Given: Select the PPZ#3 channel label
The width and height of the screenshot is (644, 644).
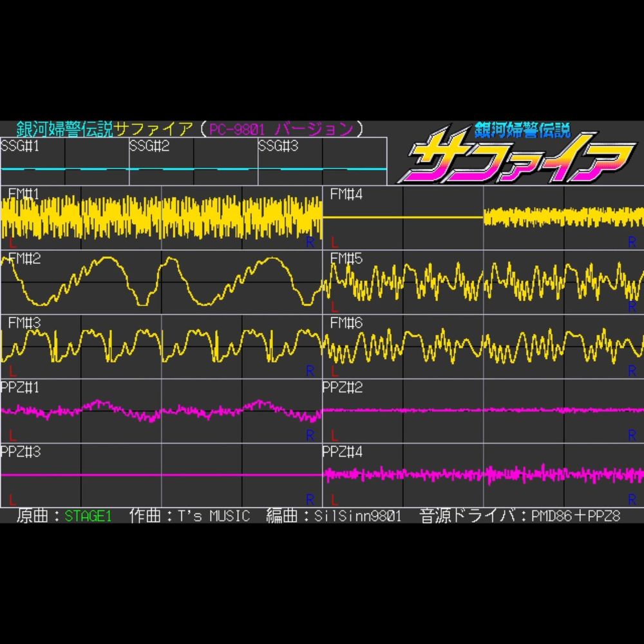Looking at the screenshot, I should [x=21, y=452].
